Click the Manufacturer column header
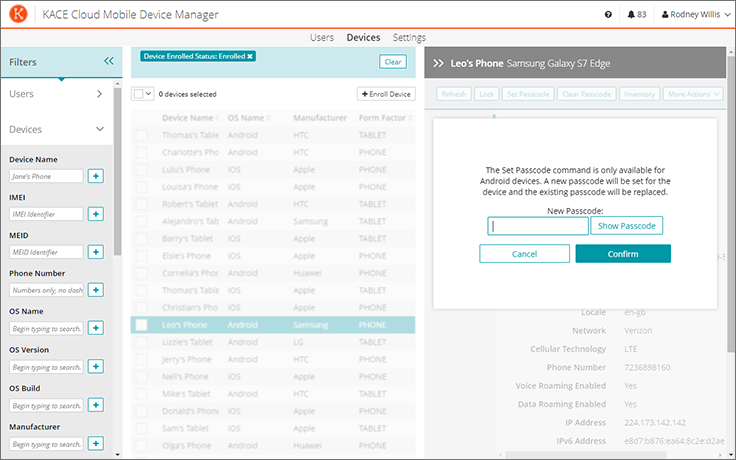Viewport: 736px width, 460px height. coord(320,118)
